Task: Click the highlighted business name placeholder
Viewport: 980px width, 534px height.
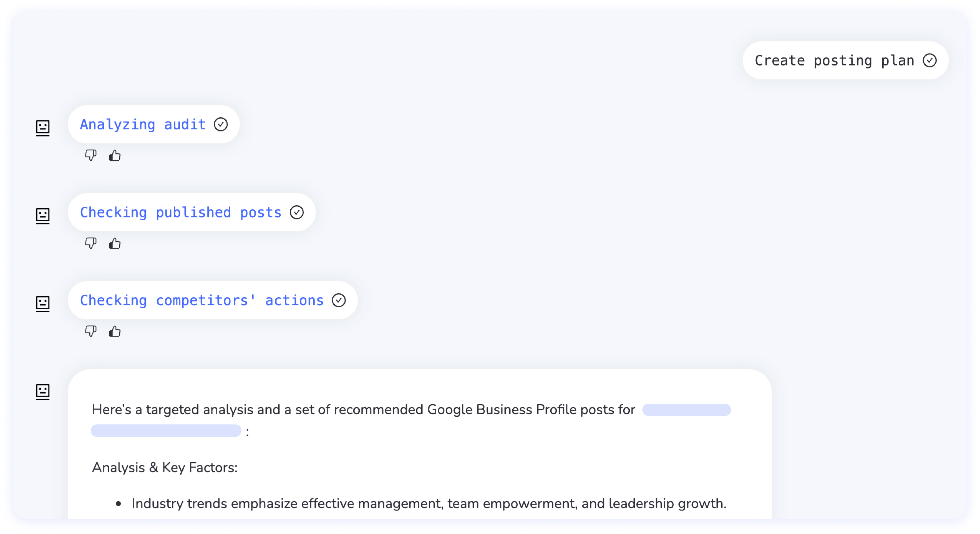Action: point(686,410)
